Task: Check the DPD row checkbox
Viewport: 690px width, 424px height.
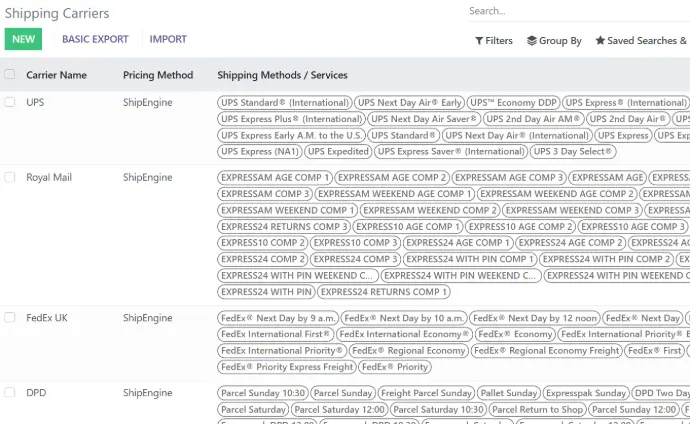Action: point(10,392)
